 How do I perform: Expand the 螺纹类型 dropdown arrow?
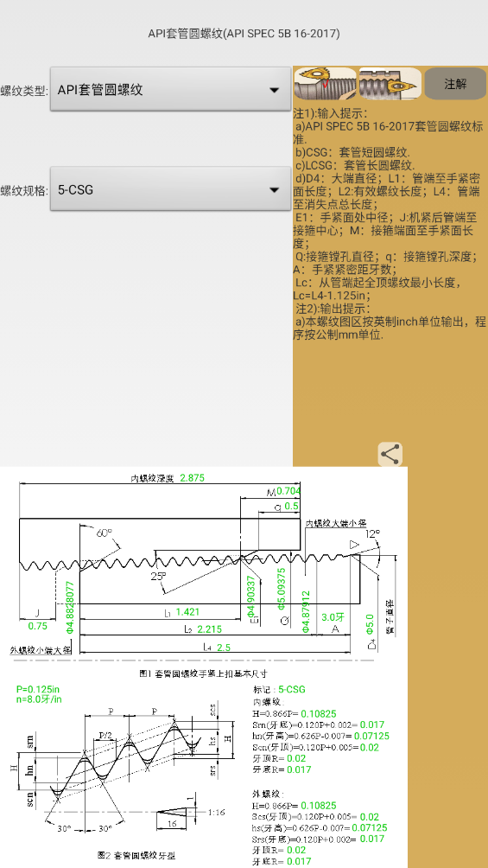[274, 90]
